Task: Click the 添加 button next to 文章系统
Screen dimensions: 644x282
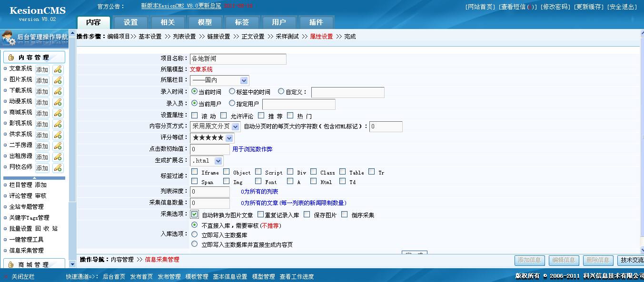Action: 42,69
